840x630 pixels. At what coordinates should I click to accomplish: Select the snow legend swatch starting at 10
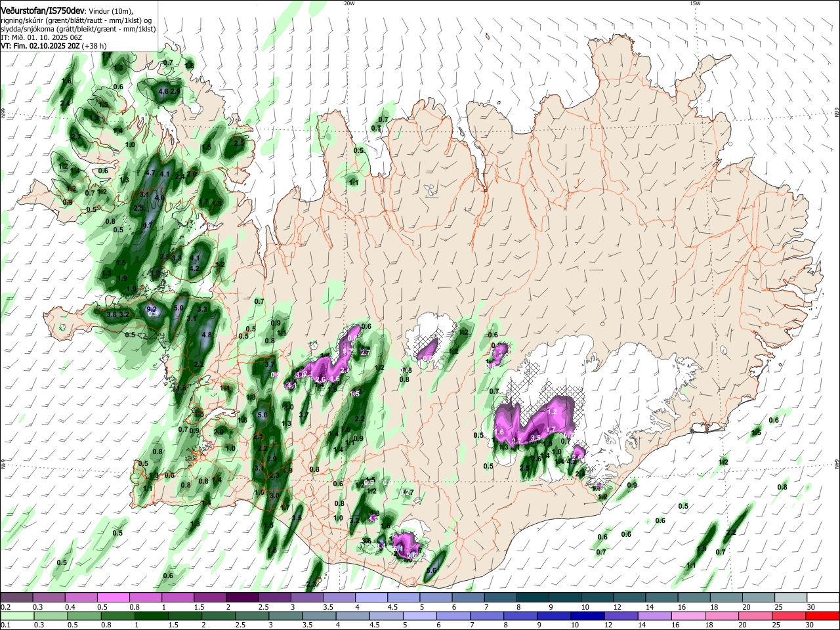coord(598,598)
